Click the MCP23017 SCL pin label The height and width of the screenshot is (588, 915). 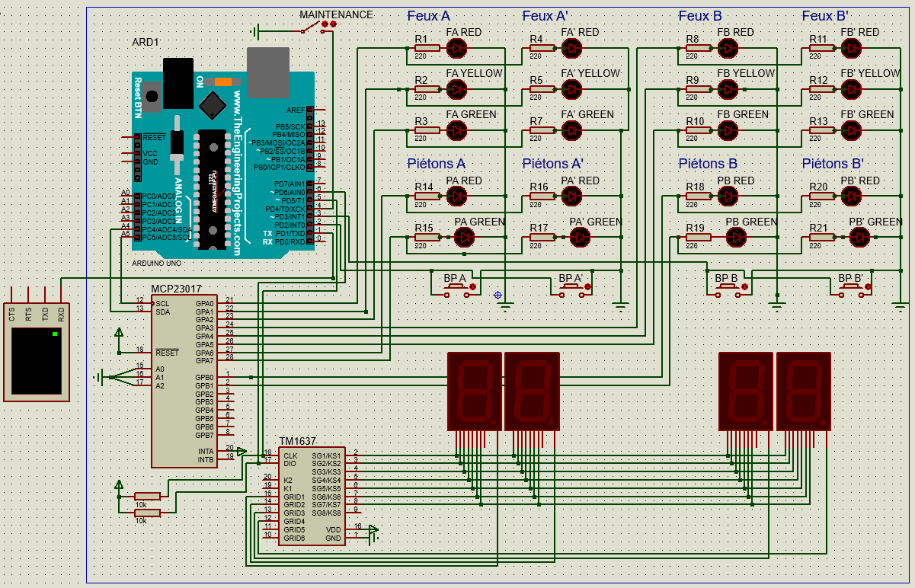162,303
